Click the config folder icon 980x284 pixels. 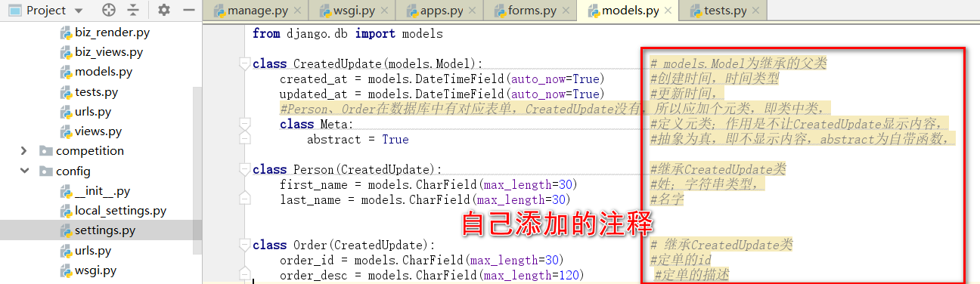pyautogui.click(x=45, y=171)
